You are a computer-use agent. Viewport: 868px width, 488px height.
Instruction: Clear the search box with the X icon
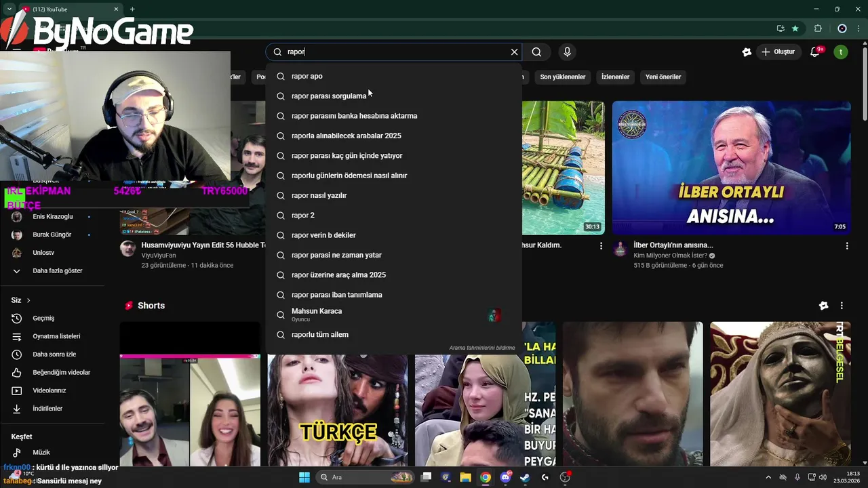514,52
